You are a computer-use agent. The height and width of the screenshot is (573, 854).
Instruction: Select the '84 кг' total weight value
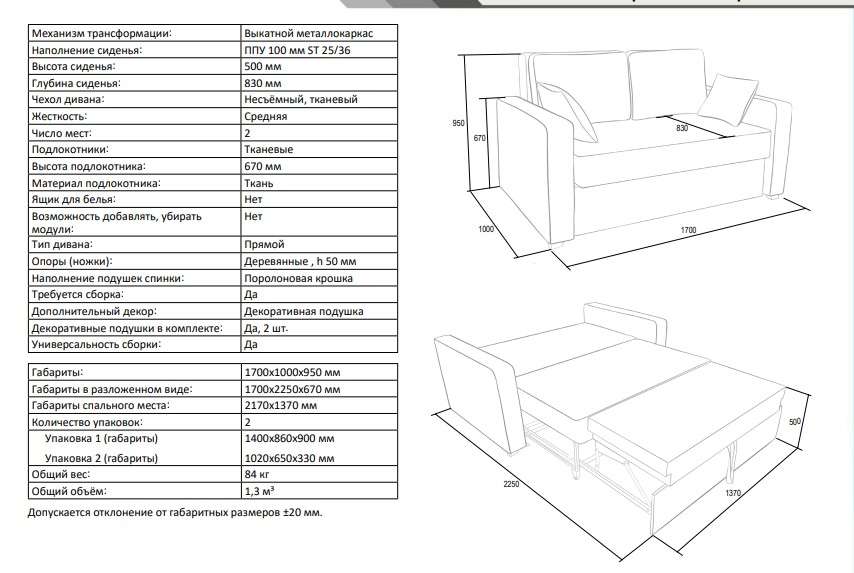(x=258, y=474)
